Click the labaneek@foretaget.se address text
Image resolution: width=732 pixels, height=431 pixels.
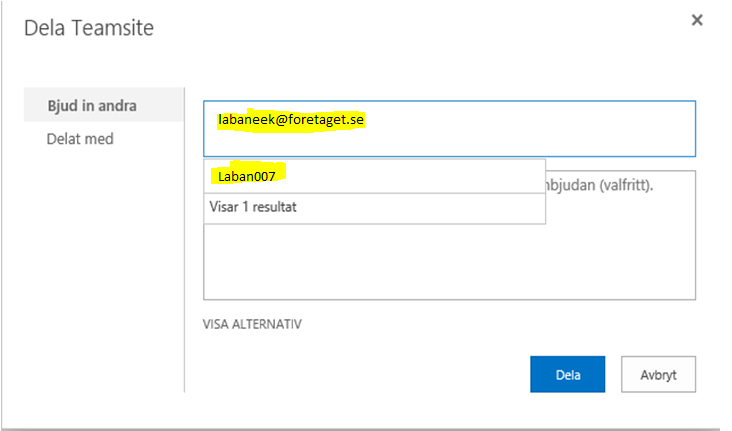(x=291, y=120)
